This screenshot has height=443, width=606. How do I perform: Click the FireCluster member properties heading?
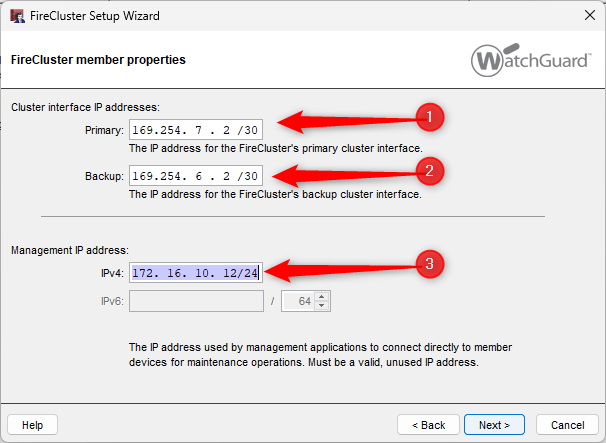click(98, 60)
